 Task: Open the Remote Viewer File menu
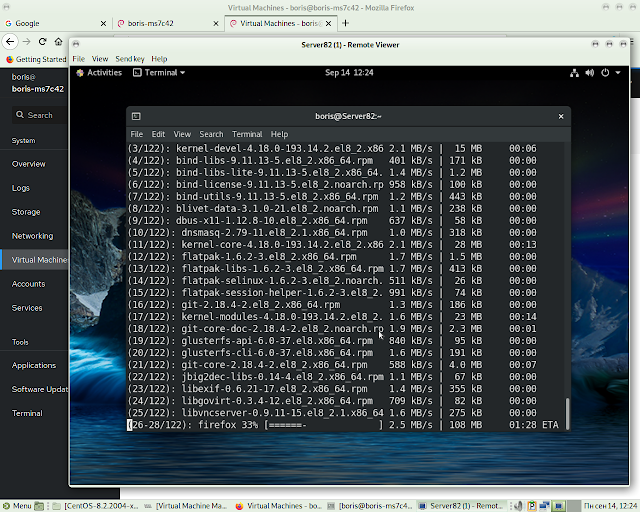(x=78, y=59)
